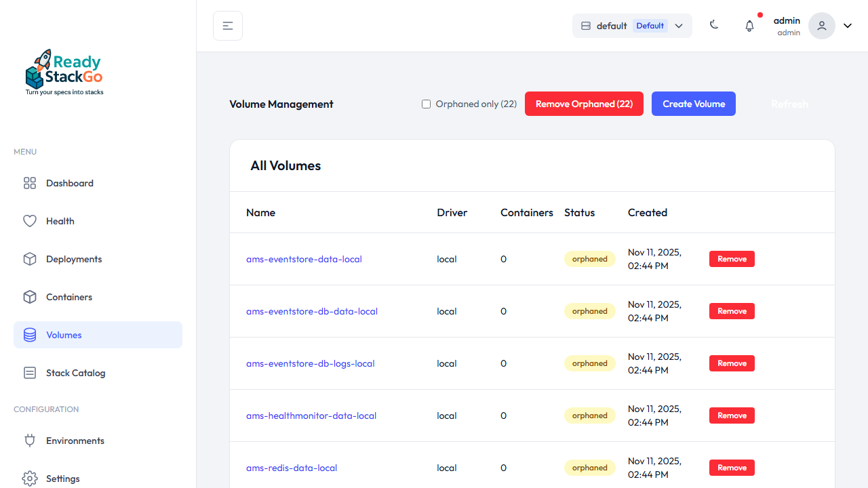868x488 pixels.
Task: Click the notification bell icon
Action: [749, 25]
